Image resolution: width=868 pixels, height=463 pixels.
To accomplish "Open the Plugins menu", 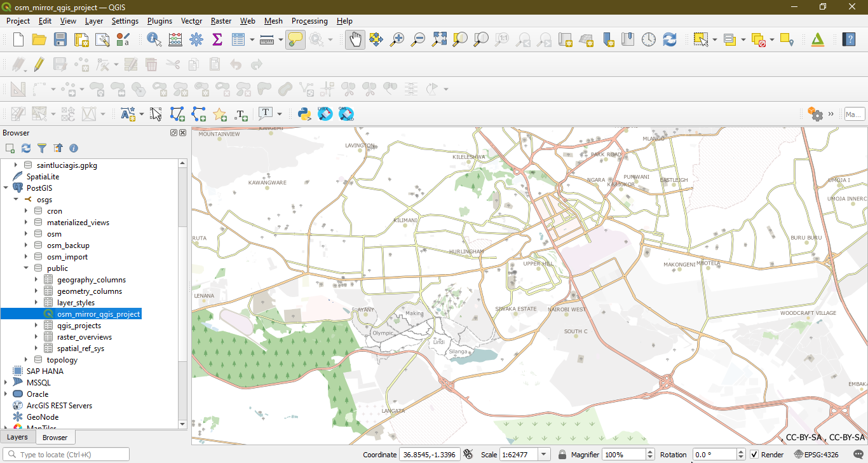I will tap(159, 21).
